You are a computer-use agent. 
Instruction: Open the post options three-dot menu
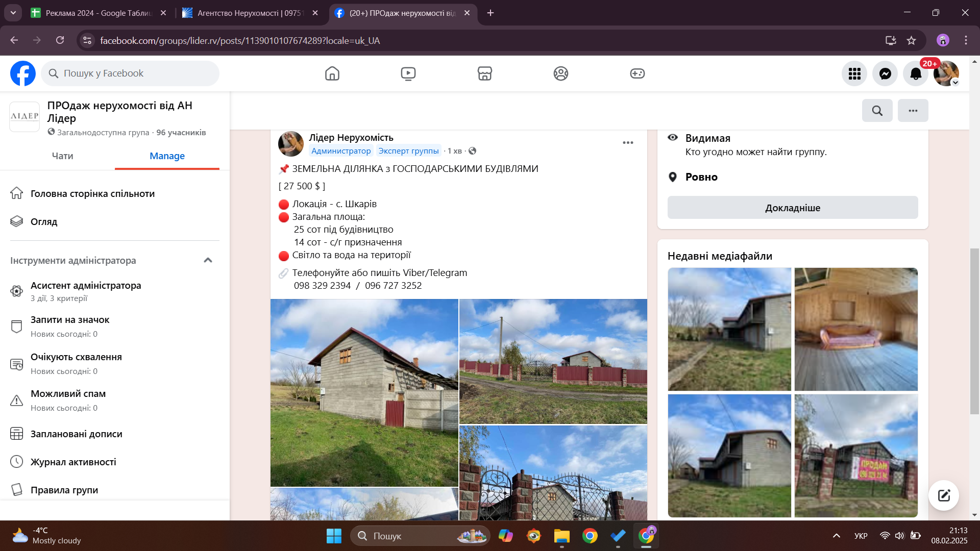[x=628, y=142]
